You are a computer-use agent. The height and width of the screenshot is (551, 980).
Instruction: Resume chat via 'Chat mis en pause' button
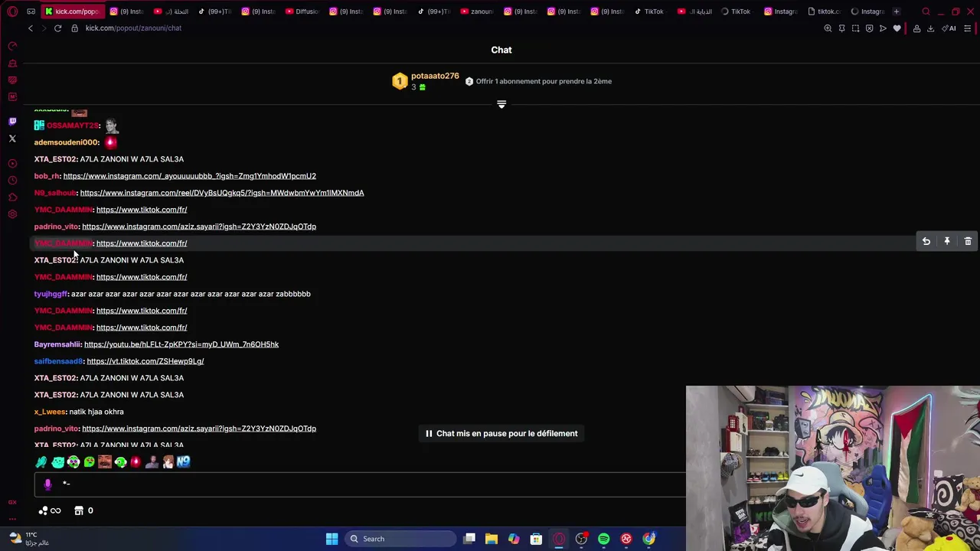[x=501, y=433]
